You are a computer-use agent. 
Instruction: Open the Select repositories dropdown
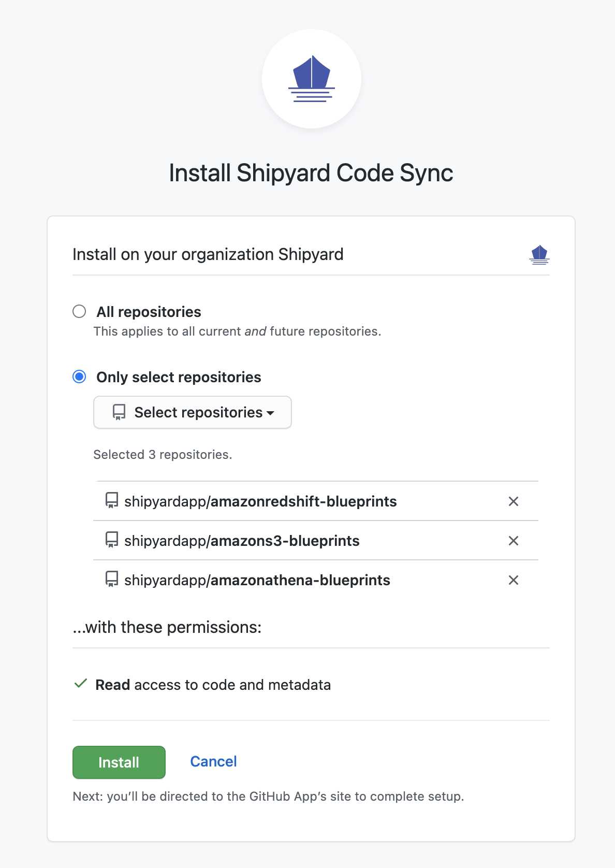pyautogui.click(x=193, y=412)
